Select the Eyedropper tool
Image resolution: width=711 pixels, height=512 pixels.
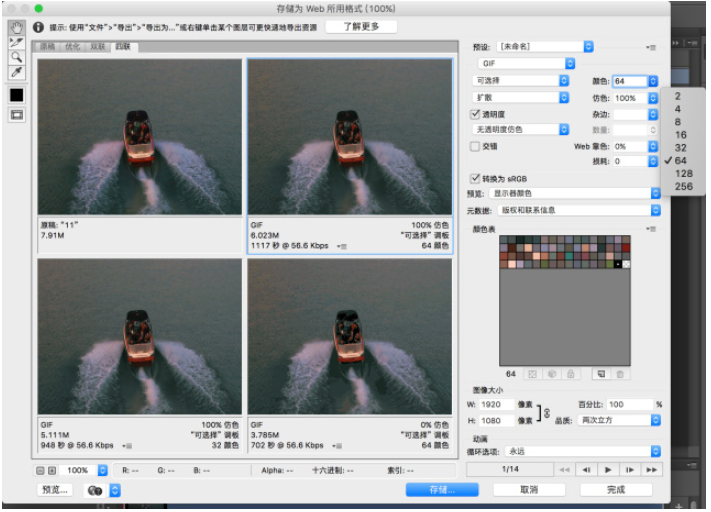[16, 73]
